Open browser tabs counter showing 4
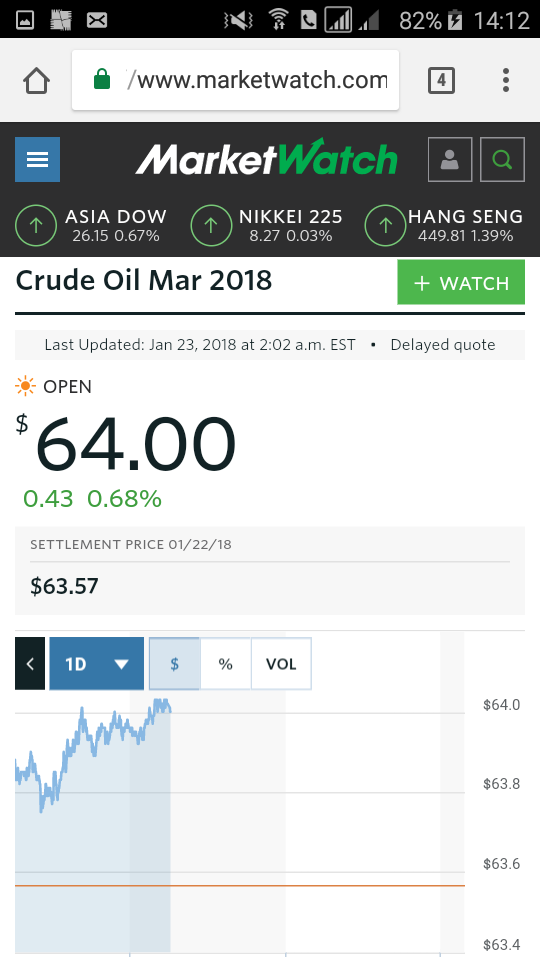The image size is (540, 960). point(441,80)
